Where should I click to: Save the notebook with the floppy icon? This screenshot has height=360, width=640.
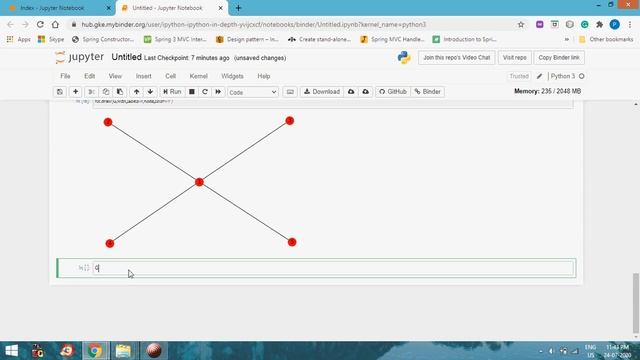(x=60, y=92)
